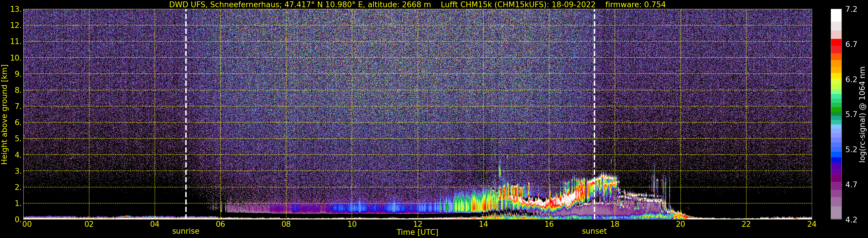Click the '2.' height tick label
This screenshot has height=238, width=868.
click(18, 187)
